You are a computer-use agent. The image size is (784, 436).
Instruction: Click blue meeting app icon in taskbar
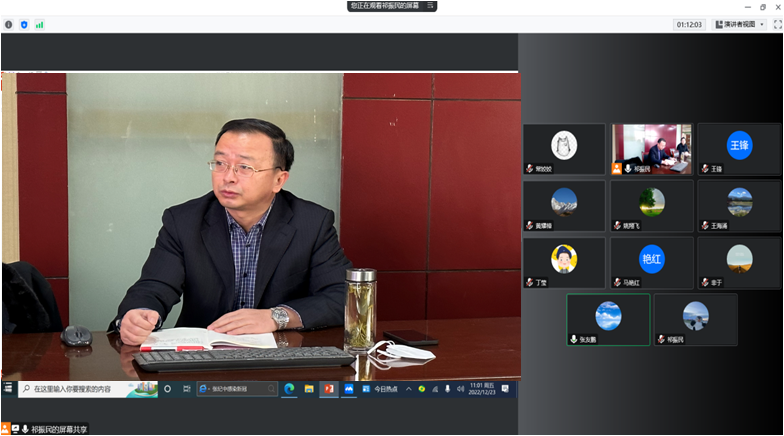click(349, 388)
